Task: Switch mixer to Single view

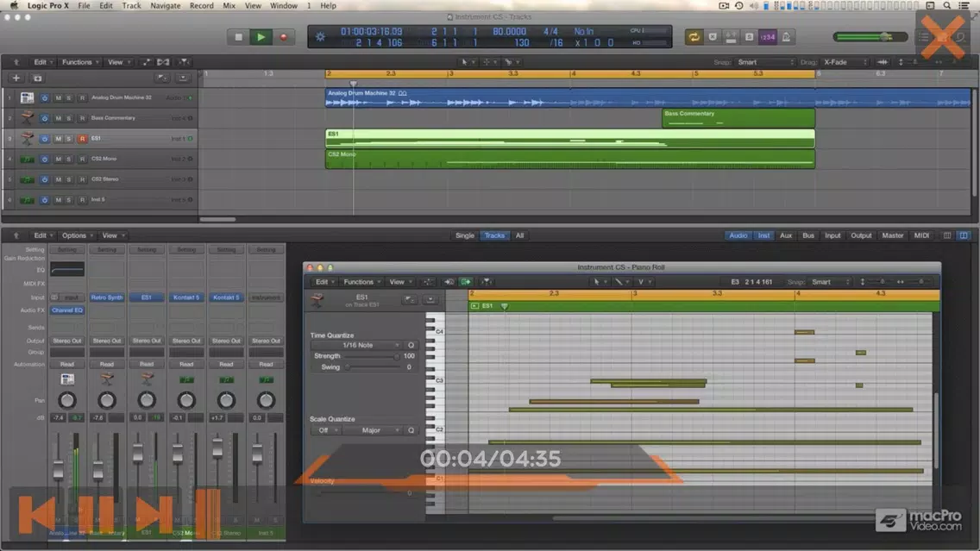Action: [x=465, y=235]
